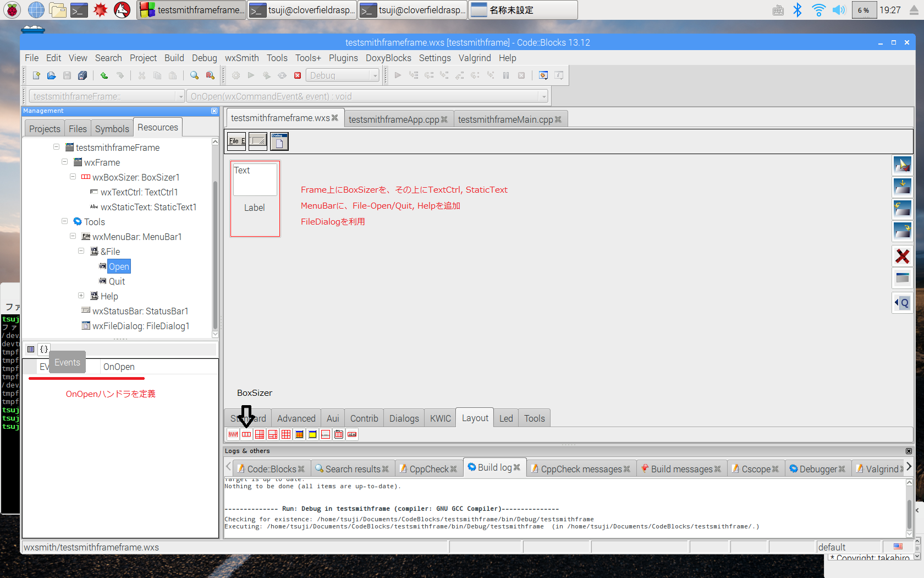Click the Build and run icon
The image size is (924, 578).
pyautogui.click(x=267, y=75)
